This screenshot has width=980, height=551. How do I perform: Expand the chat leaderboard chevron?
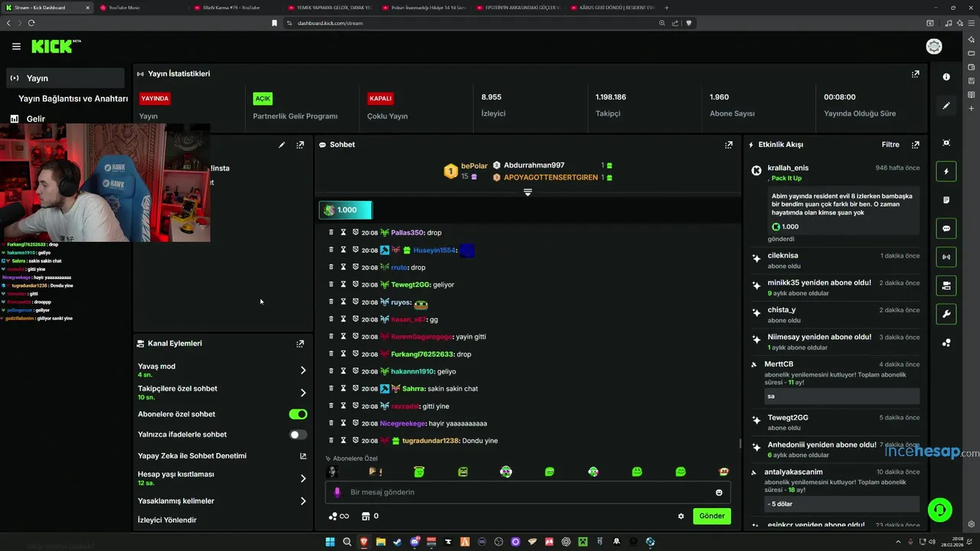[528, 192]
